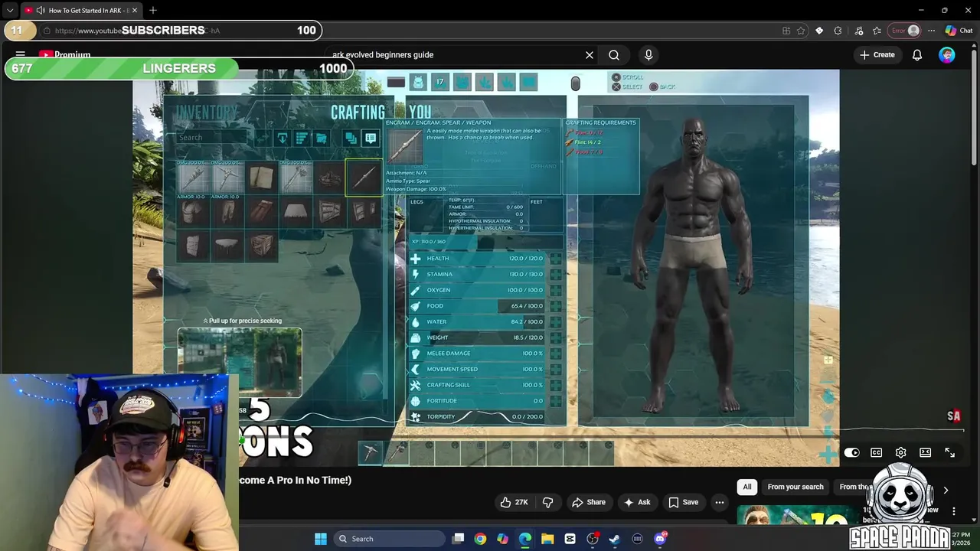Click the Create button on YouTube
The height and width of the screenshot is (551, 980).
[877, 55]
